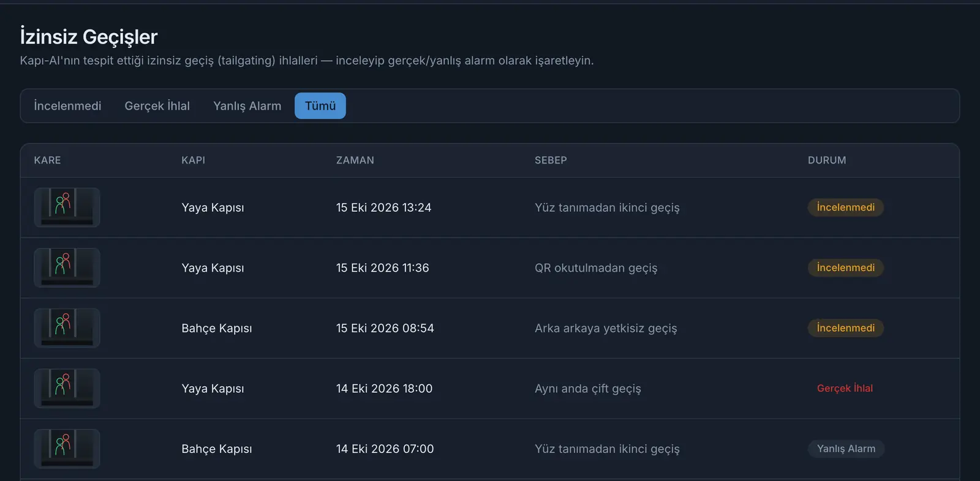Click the KARE column header

[x=47, y=160]
